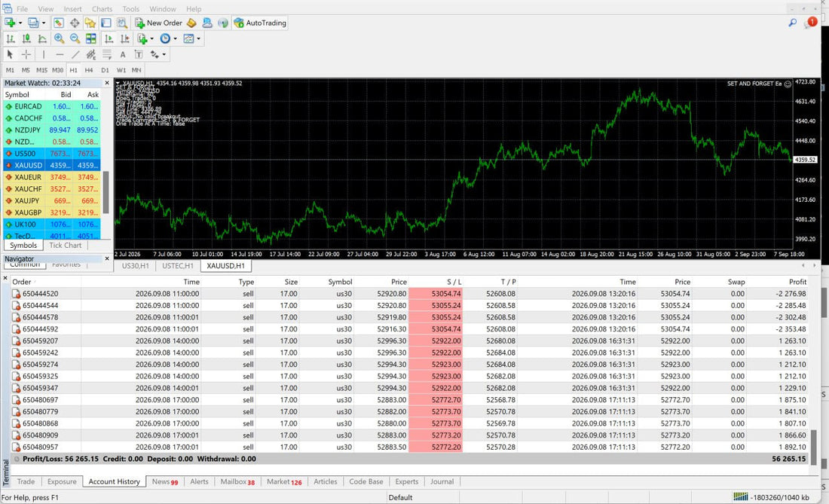Expand the new chart dropdown arrow
Viewport: 829px width, 504px height.
(x=20, y=23)
